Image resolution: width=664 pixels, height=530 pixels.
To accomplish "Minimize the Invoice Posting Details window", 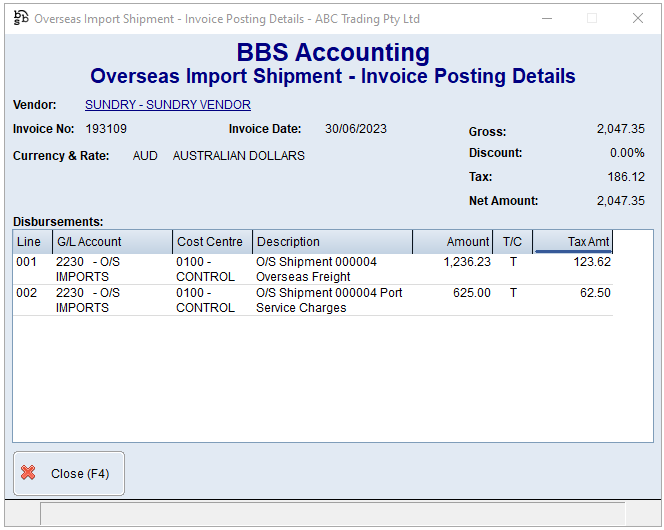I will (x=545, y=18).
